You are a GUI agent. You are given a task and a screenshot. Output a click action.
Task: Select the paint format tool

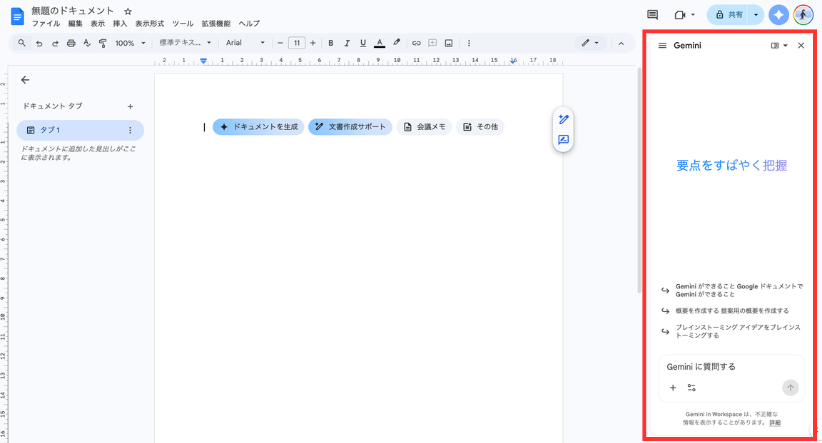[103, 44]
